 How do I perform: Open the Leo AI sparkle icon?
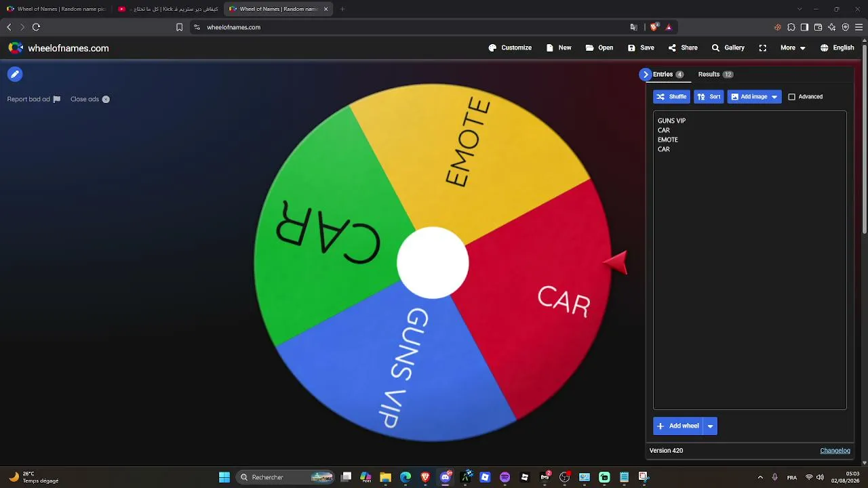(x=831, y=27)
